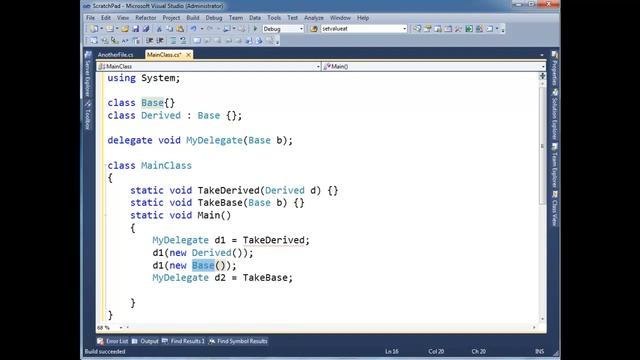This screenshot has width=640, height=360.
Task: Open the Refactor menu
Action: click(x=146, y=18)
